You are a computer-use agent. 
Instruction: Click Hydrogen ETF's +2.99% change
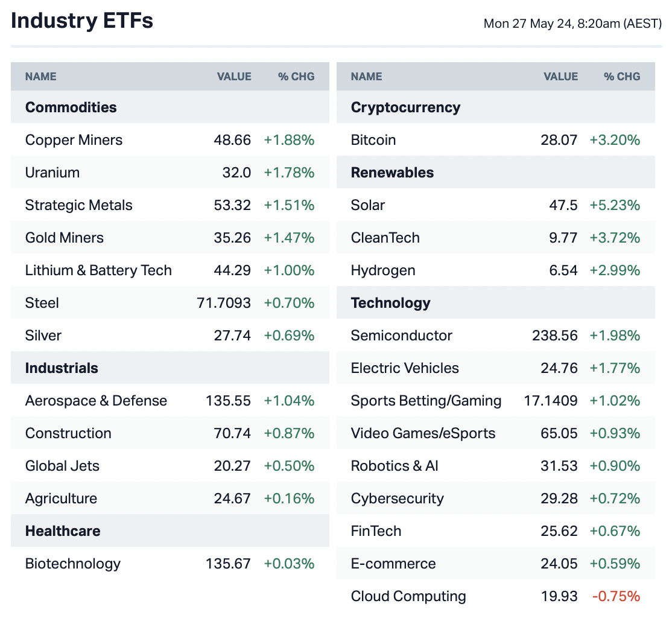[615, 270]
